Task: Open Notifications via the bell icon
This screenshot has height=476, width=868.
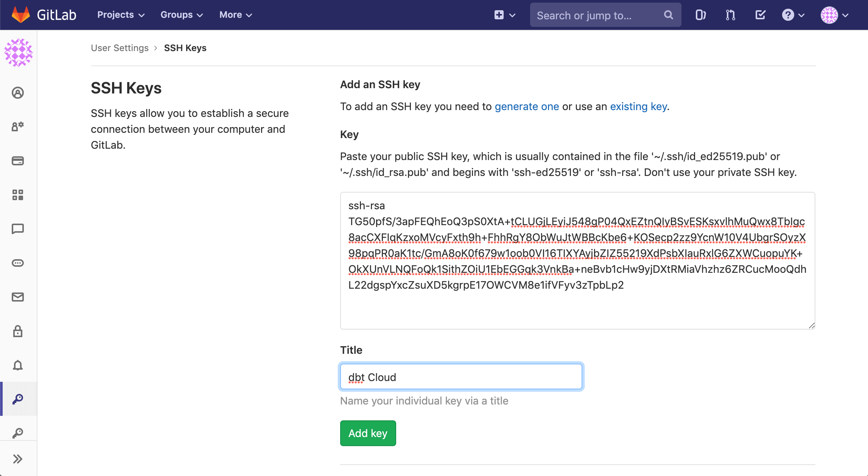Action: pyautogui.click(x=18, y=364)
